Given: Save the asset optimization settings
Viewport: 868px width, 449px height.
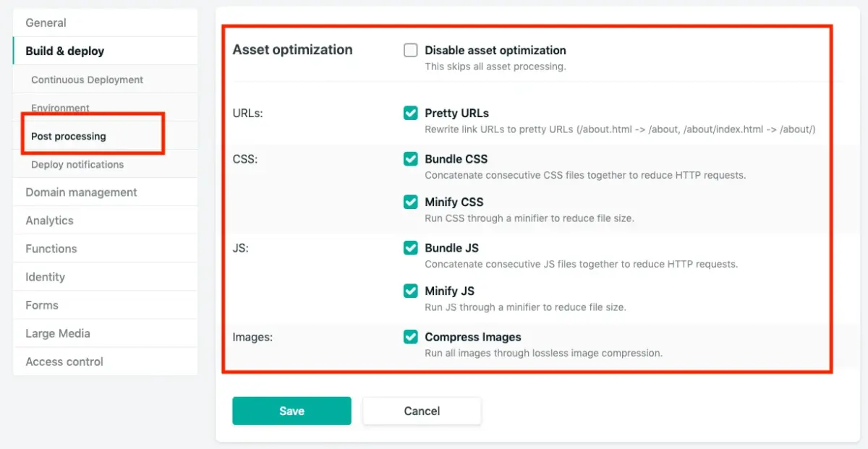Looking at the screenshot, I should (292, 411).
